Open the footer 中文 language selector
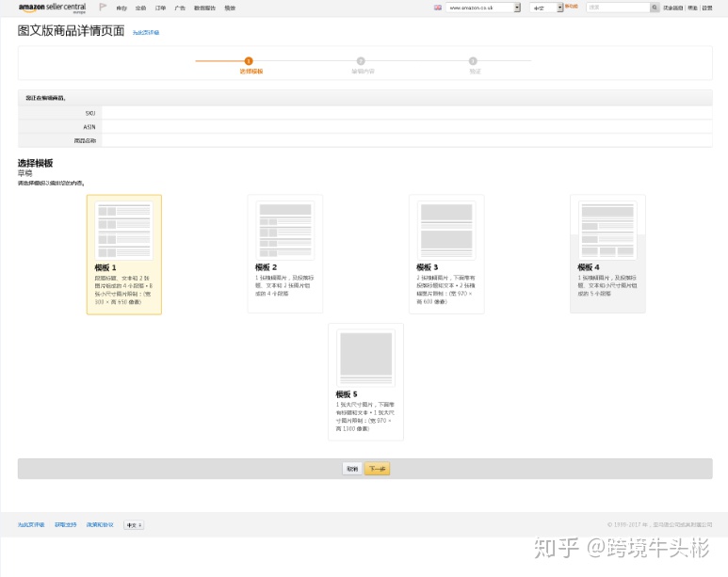The height and width of the screenshot is (577, 728). click(134, 525)
